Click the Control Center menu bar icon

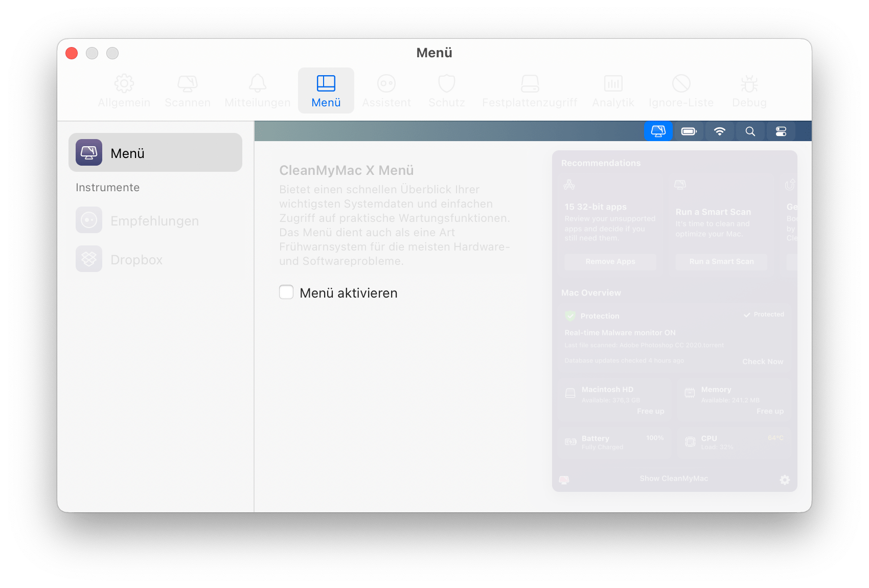click(x=781, y=131)
